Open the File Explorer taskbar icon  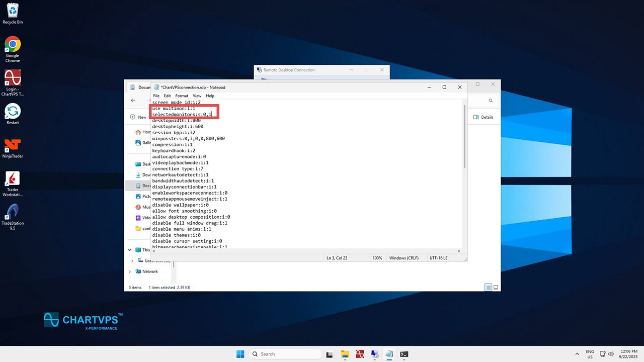(345, 354)
